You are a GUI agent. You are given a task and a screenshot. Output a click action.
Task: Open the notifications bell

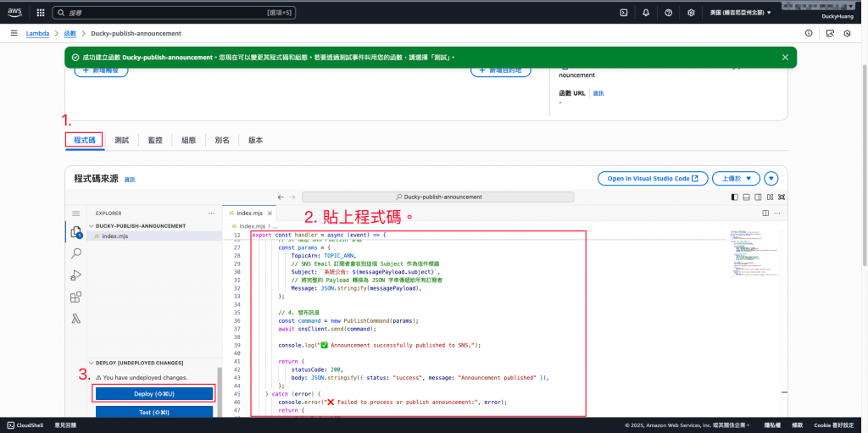(x=646, y=12)
